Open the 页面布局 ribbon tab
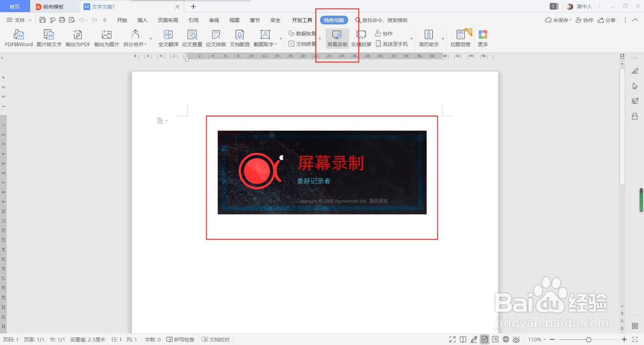This screenshot has height=345, width=644. click(x=168, y=20)
